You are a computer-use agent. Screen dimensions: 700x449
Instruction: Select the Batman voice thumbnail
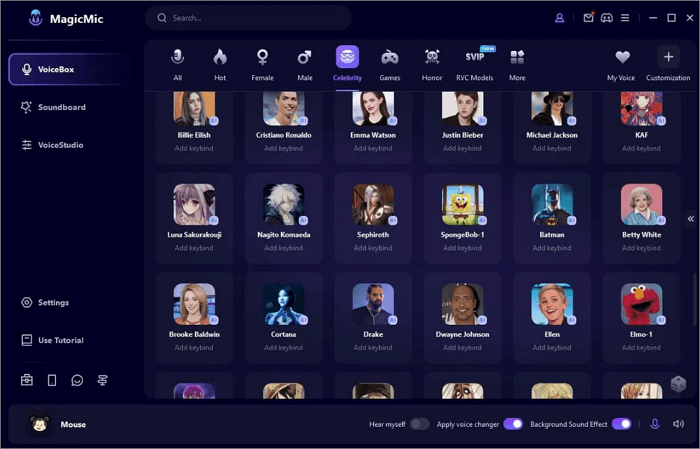552,205
